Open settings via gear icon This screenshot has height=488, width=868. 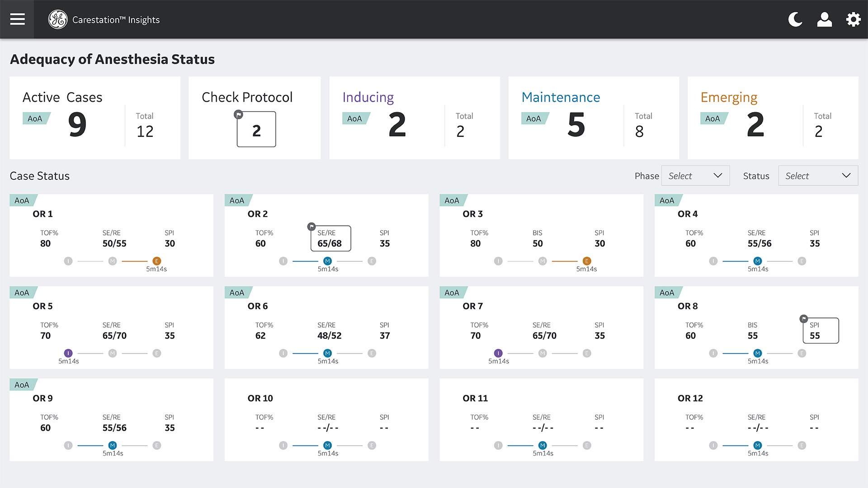tap(853, 19)
